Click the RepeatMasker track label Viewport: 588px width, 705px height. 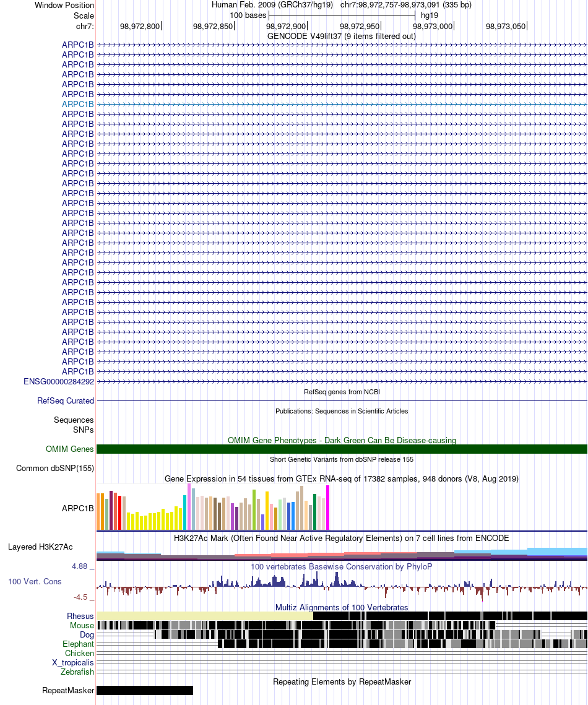[x=68, y=691]
